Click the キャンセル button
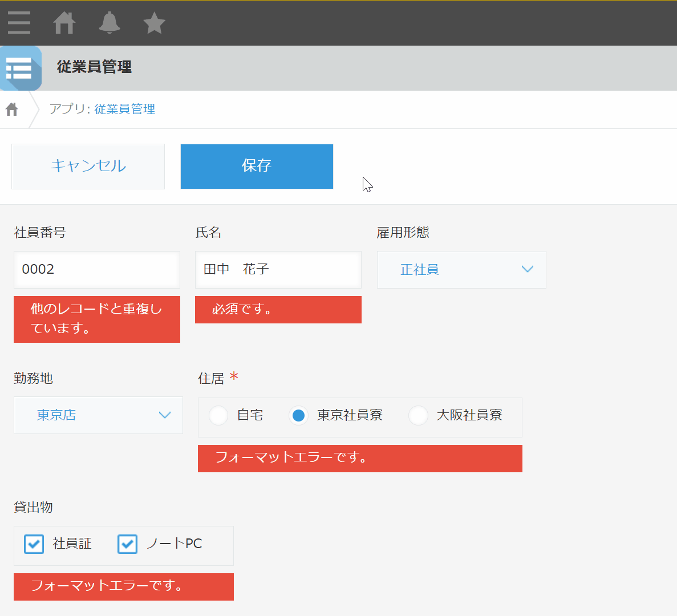Viewport: 677px width, 616px height. (88, 166)
